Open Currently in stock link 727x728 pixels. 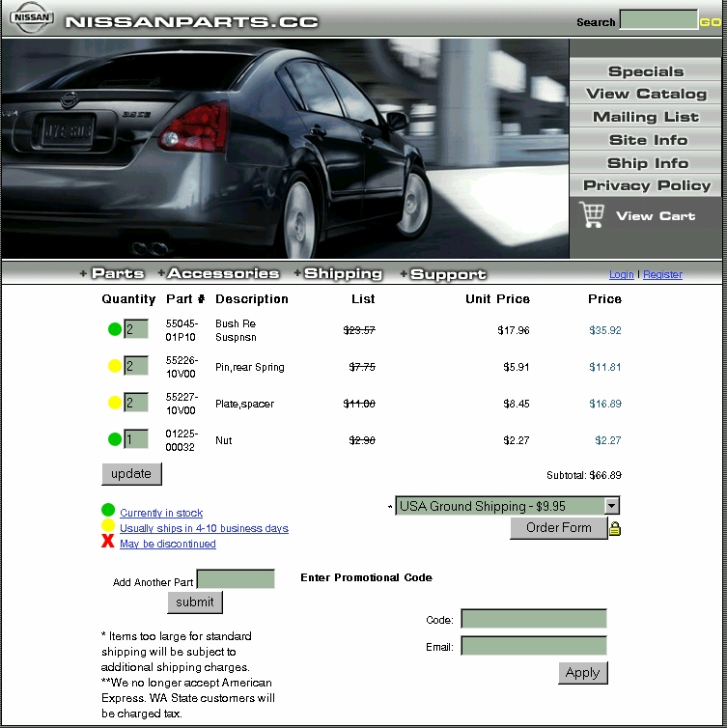click(x=161, y=513)
